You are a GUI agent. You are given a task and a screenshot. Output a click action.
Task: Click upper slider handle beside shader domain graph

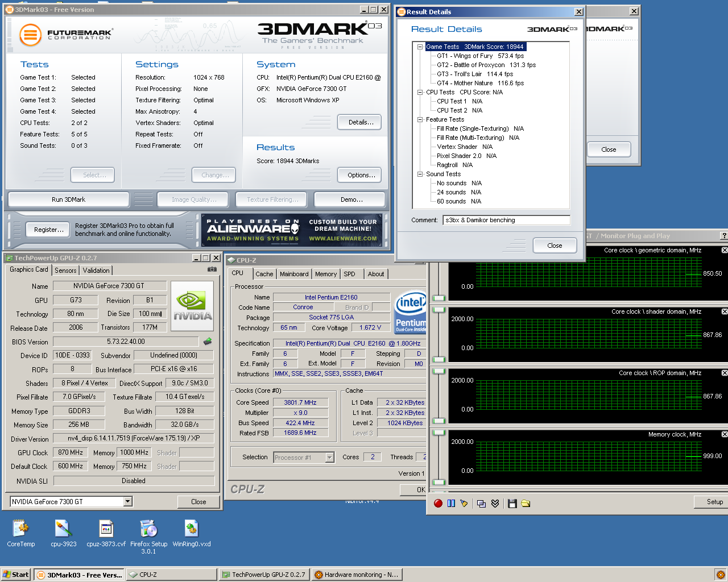(439, 310)
